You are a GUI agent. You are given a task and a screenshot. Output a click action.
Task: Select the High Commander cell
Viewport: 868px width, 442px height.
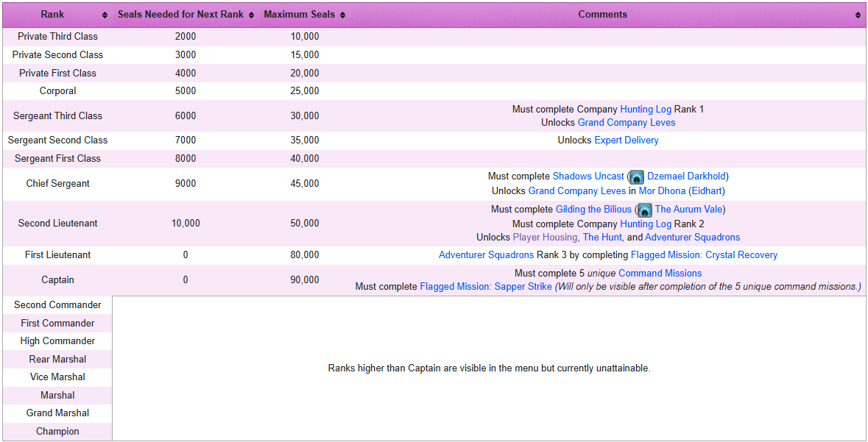pos(57,341)
